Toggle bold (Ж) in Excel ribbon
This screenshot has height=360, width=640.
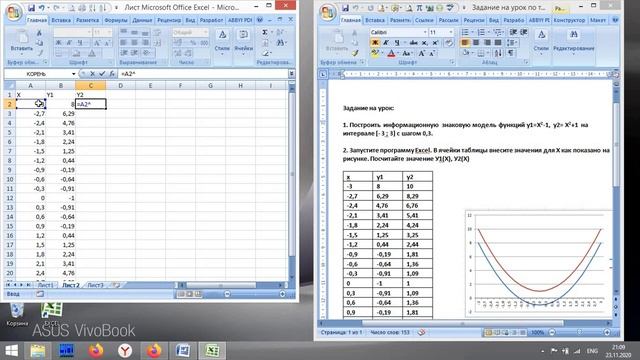coord(58,43)
